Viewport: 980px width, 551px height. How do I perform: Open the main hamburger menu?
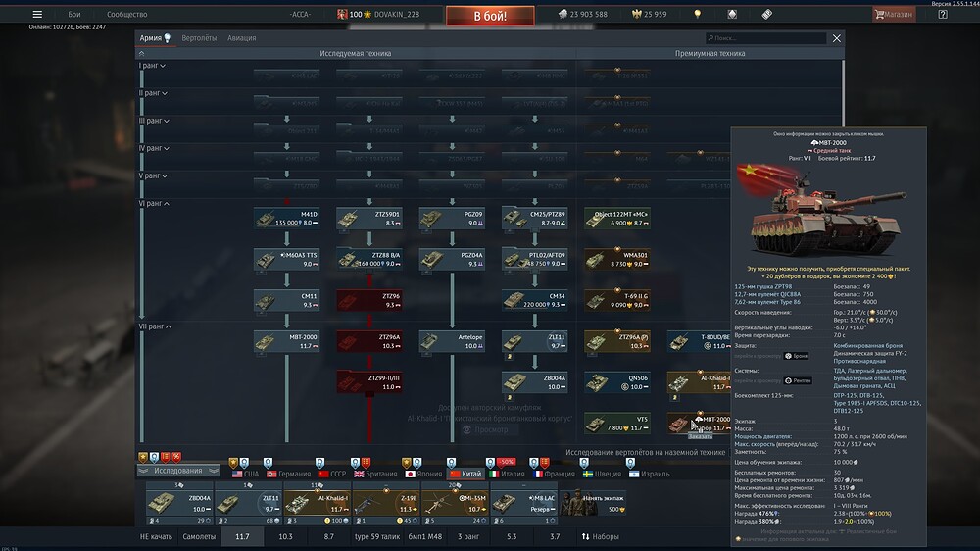click(x=37, y=14)
